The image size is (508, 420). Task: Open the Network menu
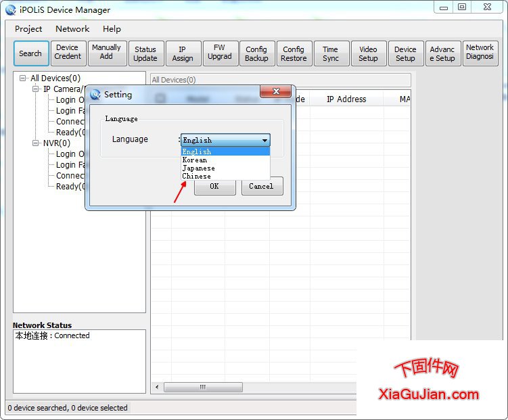[x=72, y=29]
